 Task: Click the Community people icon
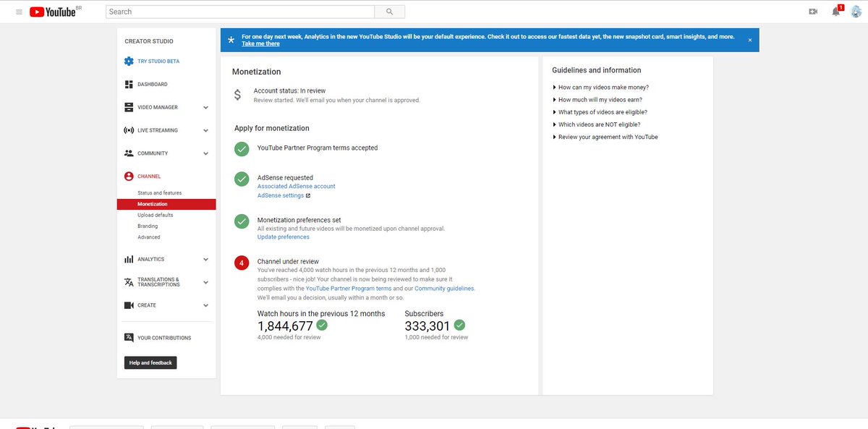click(129, 153)
